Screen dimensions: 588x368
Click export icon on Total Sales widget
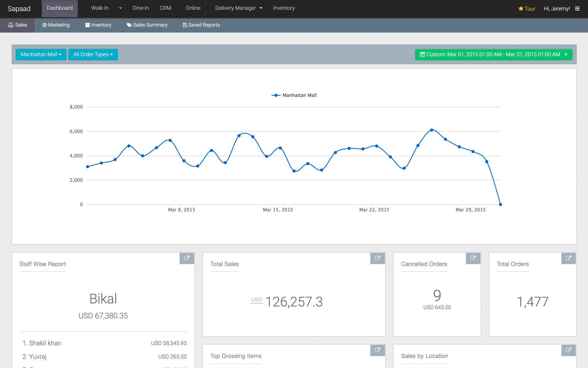[378, 258]
